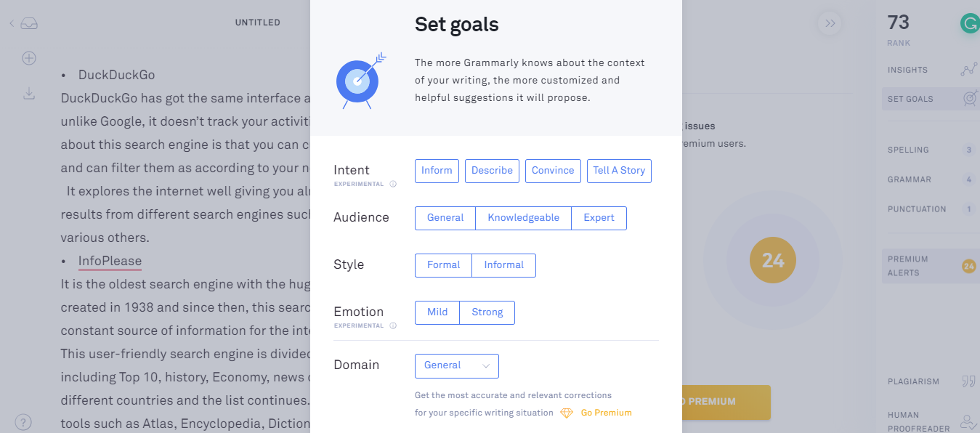Image resolution: width=980 pixels, height=433 pixels.
Task: Click the misspelled word InfoPlease
Action: (110, 262)
